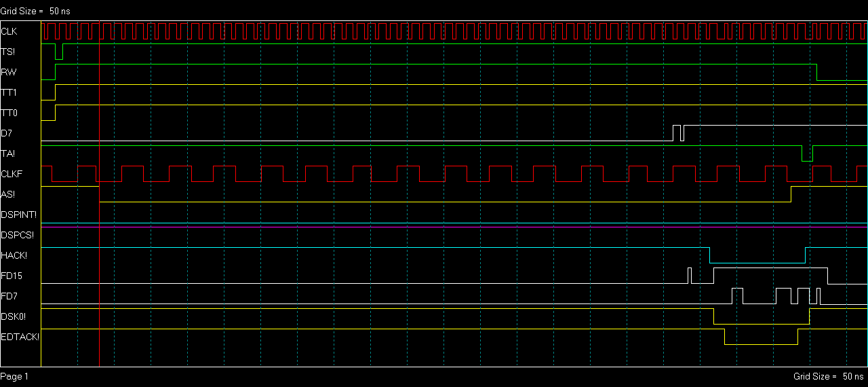Click the Page 1 indicator
The width and height of the screenshot is (868, 387).
(x=15, y=376)
